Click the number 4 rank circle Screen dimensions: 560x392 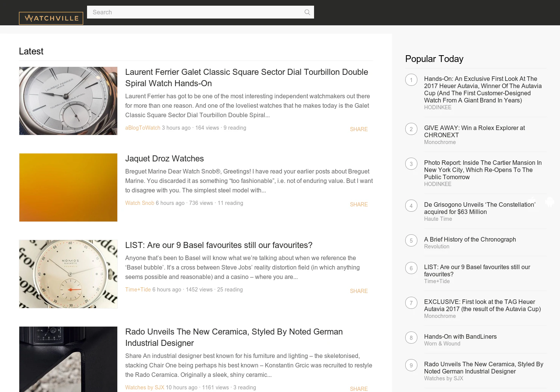411,206
